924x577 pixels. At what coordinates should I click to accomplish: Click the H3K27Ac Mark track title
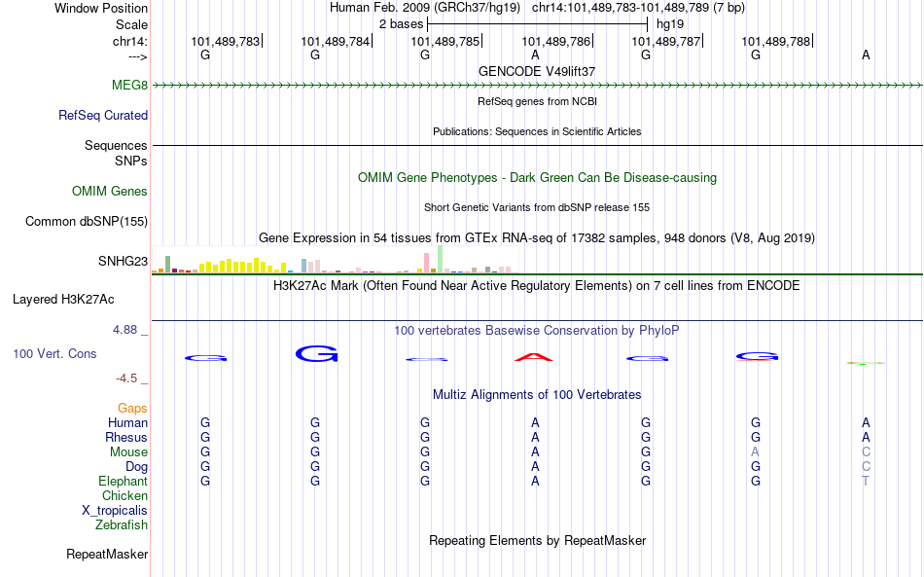click(x=537, y=286)
